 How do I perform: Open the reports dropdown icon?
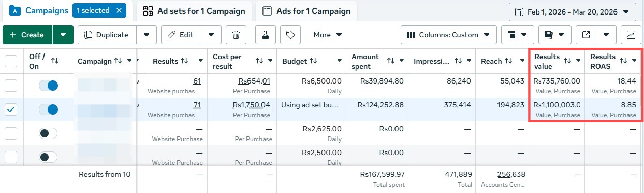pos(554,35)
